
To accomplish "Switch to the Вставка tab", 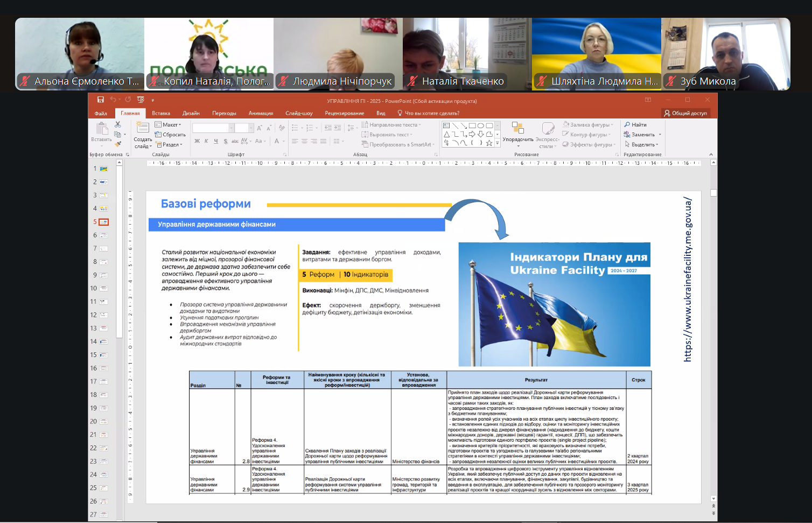I will tap(161, 113).
